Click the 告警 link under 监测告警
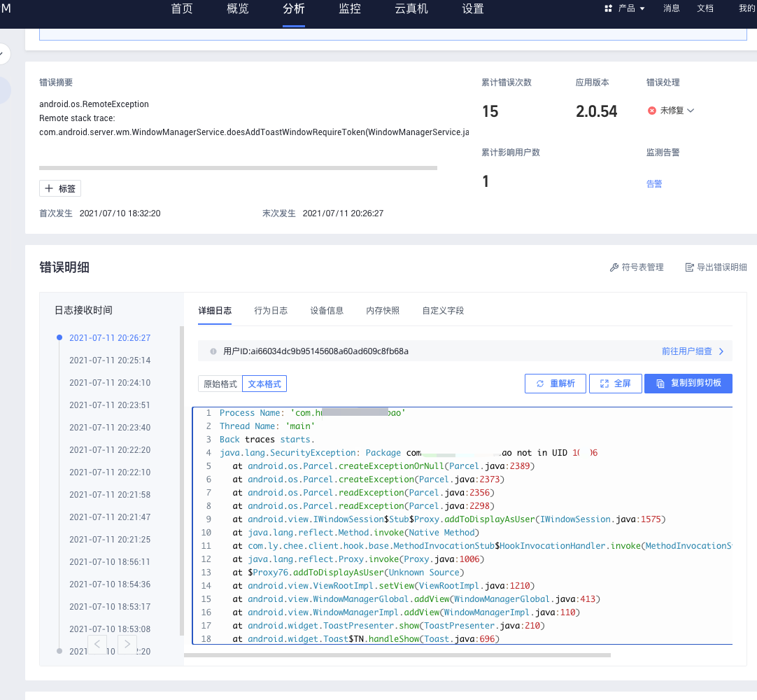Screen dimensions: 757x700 pyautogui.click(x=654, y=184)
